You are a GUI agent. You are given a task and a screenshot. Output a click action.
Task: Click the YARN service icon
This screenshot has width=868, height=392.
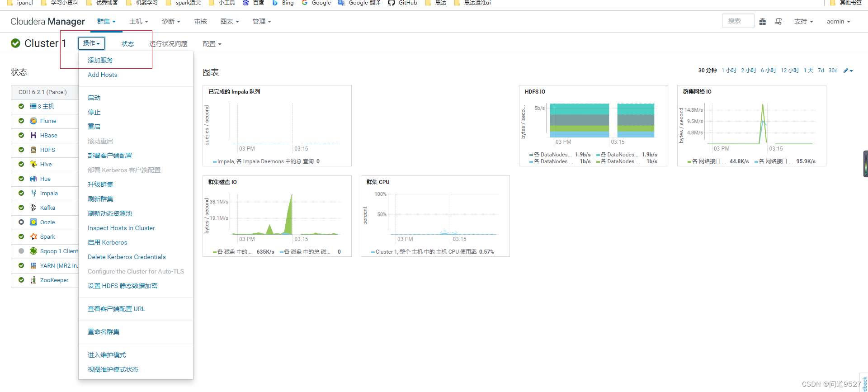tap(33, 265)
